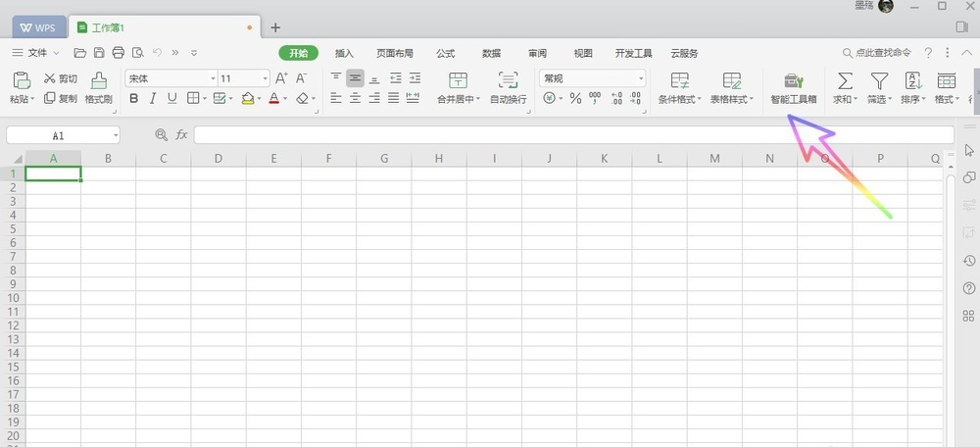The width and height of the screenshot is (980, 447).
Task: Switch to the Page Layout (页面布局) tab
Action: pyautogui.click(x=394, y=53)
